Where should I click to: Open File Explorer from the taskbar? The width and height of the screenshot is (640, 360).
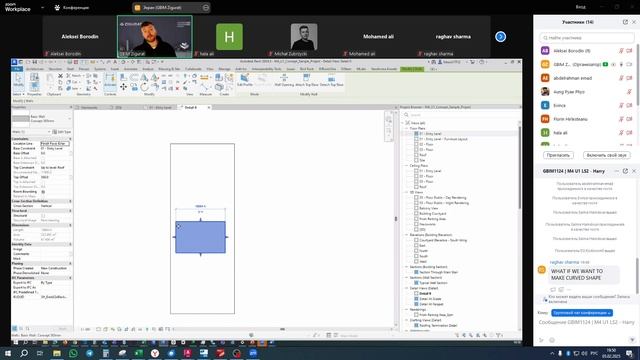pyautogui.click(x=57, y=353)
